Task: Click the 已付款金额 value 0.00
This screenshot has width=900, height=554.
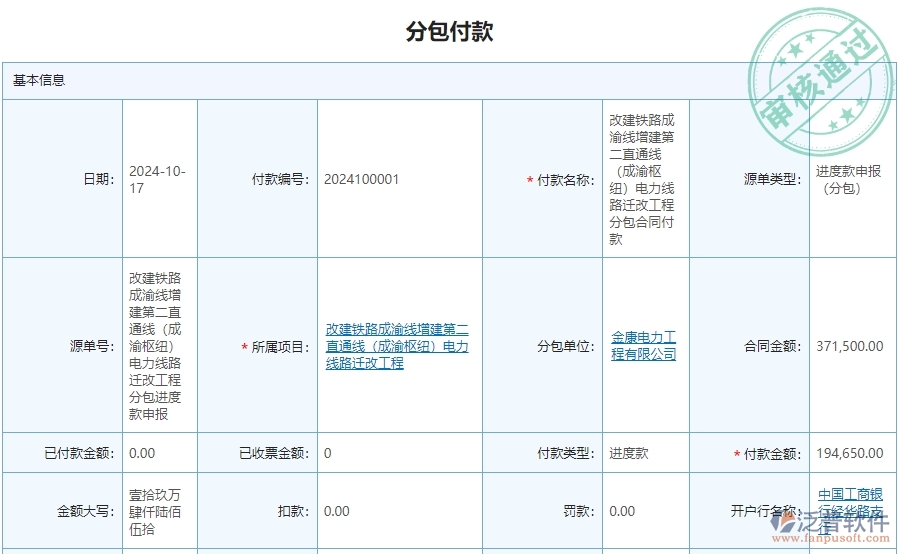Action: pos(142,453)
